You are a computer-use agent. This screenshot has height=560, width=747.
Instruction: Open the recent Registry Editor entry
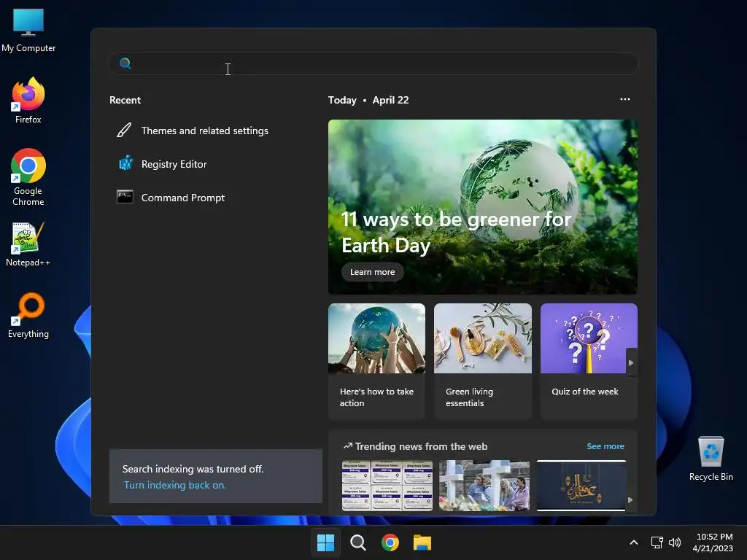point(216,164)
